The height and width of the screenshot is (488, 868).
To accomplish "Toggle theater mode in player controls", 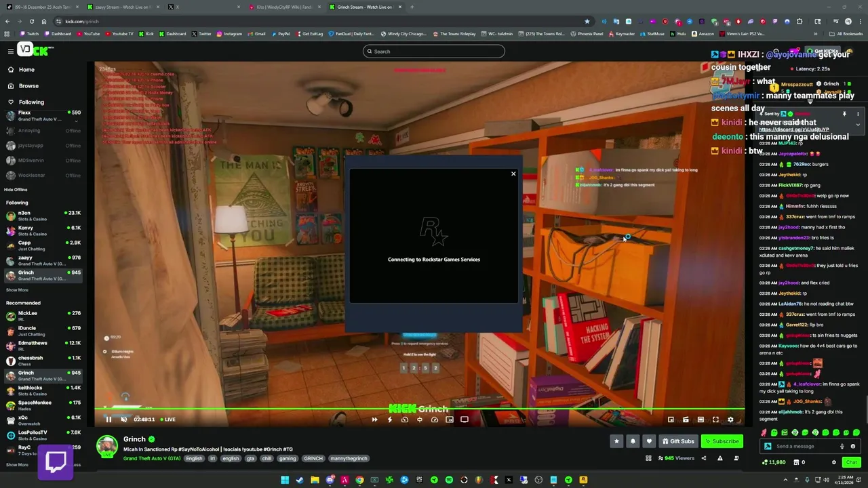I will [x=701, y=420].
